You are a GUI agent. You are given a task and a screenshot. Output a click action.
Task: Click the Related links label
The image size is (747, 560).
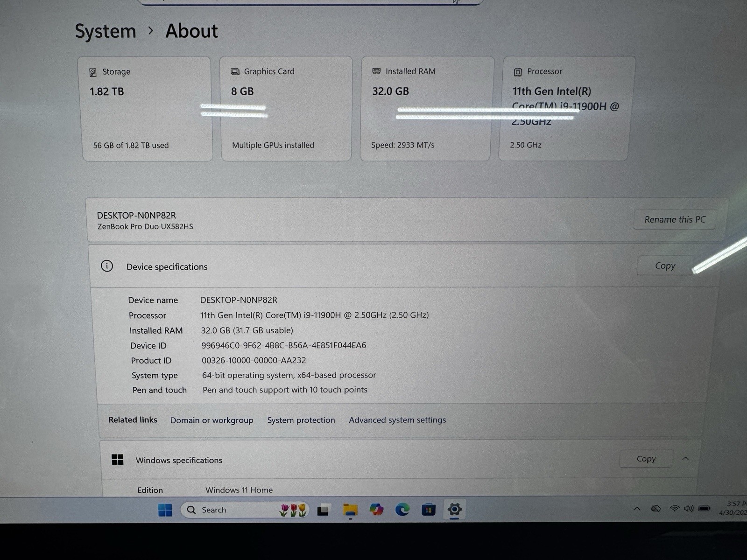click(133, 420)
